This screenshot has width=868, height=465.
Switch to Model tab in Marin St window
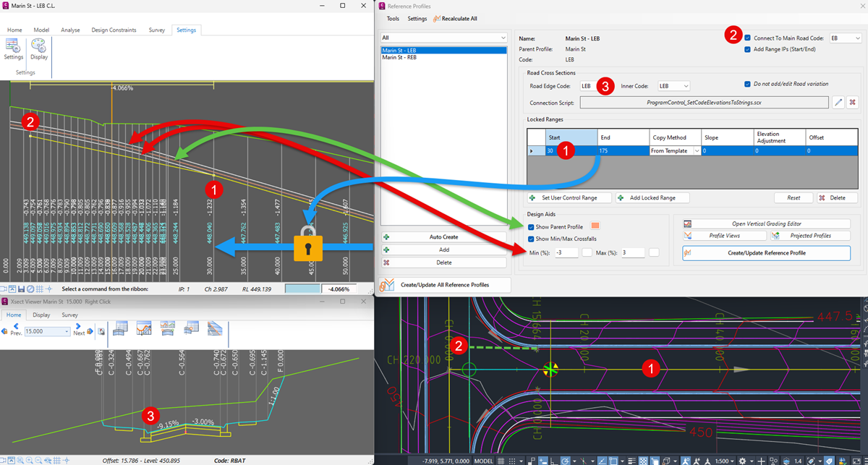[41, 30]
